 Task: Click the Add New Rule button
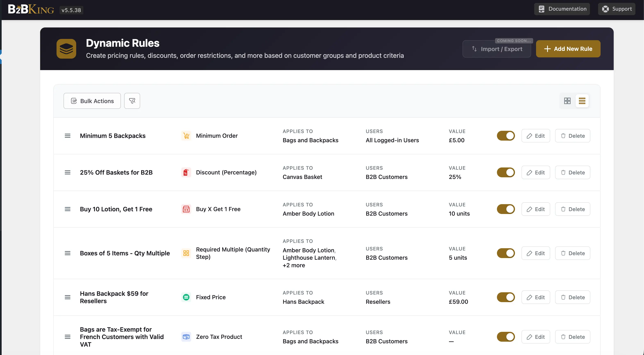coord(568,49)
